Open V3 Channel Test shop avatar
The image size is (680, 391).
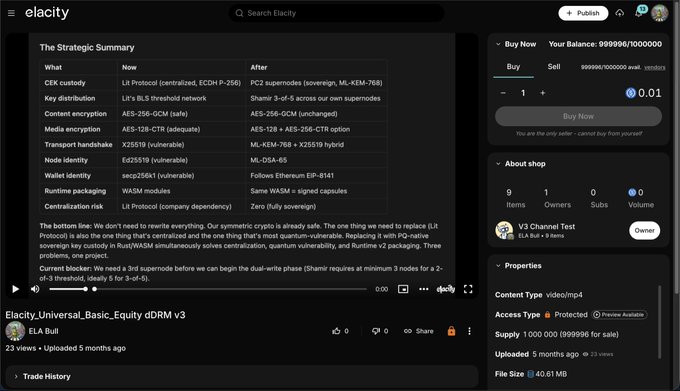tap(504, 230)
